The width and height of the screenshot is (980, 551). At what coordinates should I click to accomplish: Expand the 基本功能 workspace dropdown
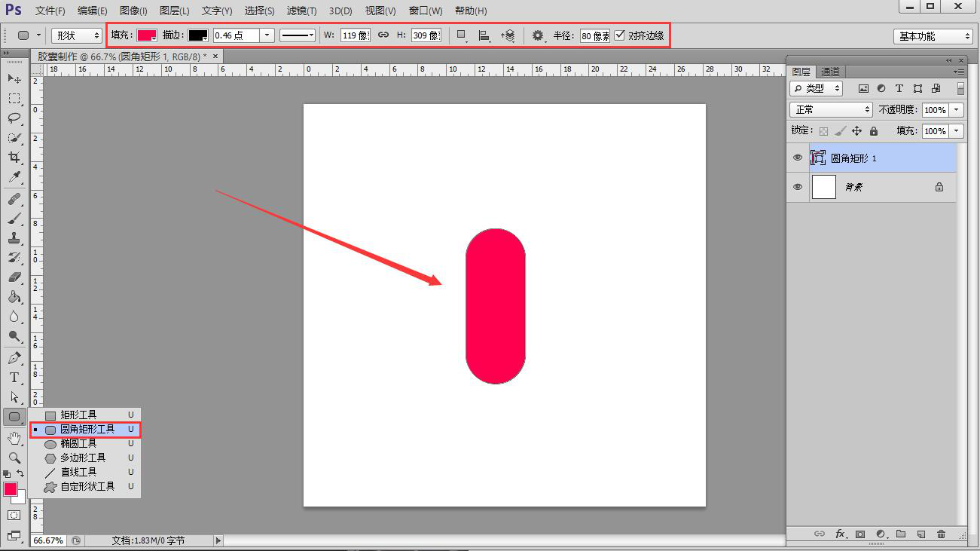933,36
